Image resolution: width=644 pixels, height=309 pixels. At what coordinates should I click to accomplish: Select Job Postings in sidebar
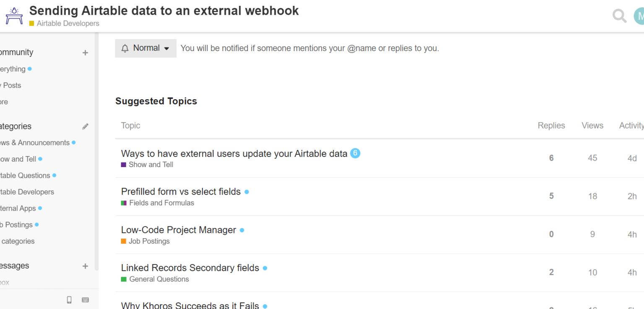(x=17, y=225)
